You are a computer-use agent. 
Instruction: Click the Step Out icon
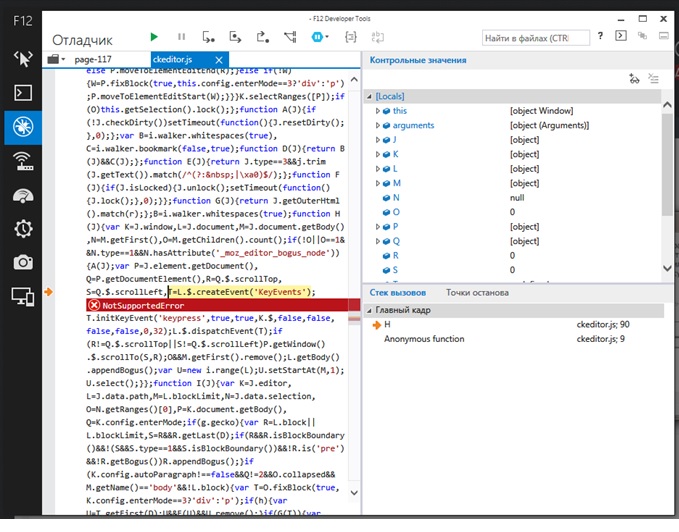point(263,37)
